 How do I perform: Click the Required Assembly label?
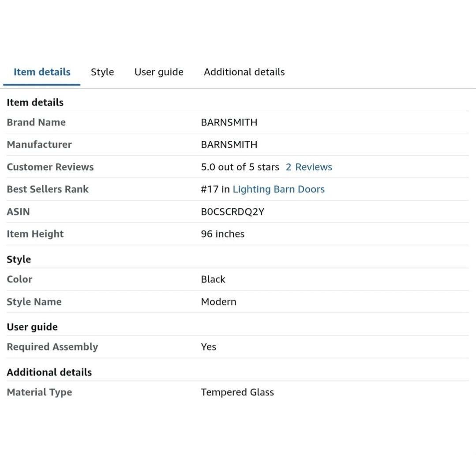click(52, 347)
